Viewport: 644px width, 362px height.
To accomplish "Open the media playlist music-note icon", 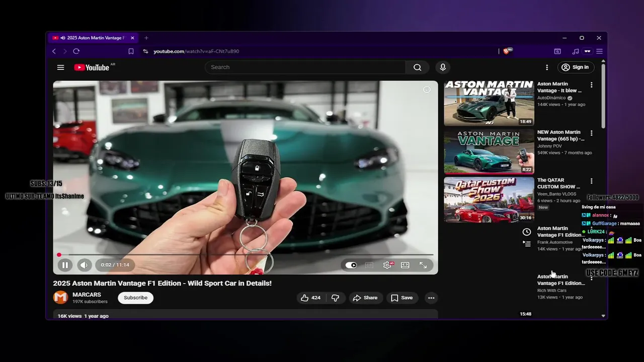I will coord(576,51).
